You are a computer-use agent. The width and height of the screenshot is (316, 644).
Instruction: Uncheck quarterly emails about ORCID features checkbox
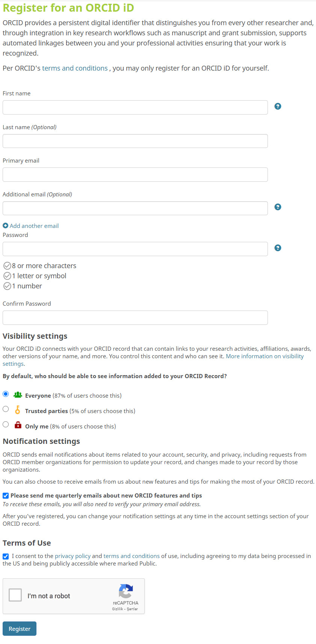(6, 496)
